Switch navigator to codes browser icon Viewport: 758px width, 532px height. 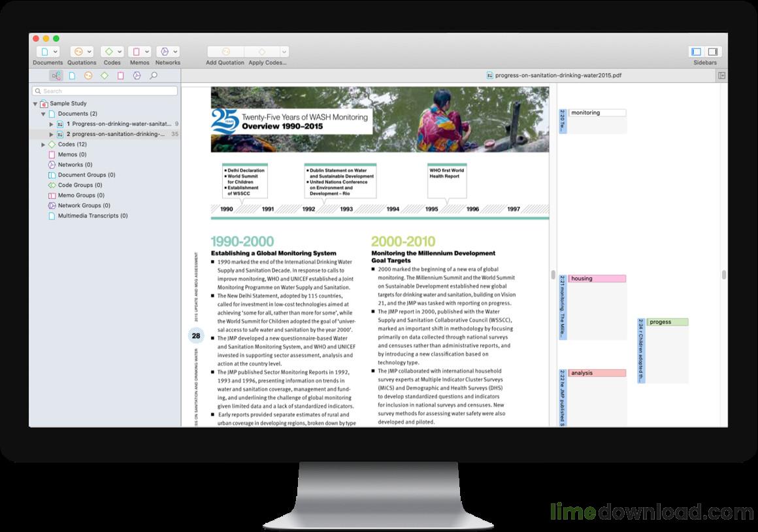click(x=105, y=76)
